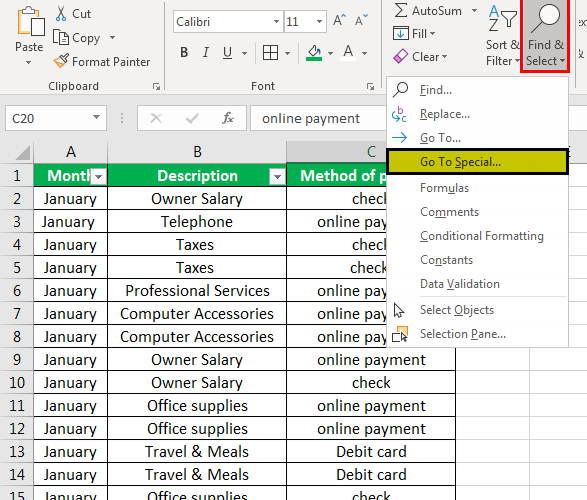The image size is (587, 500).
Task: Expand the borders dropdown arrow
Action: pyautogui.click(x=288, y=53)
